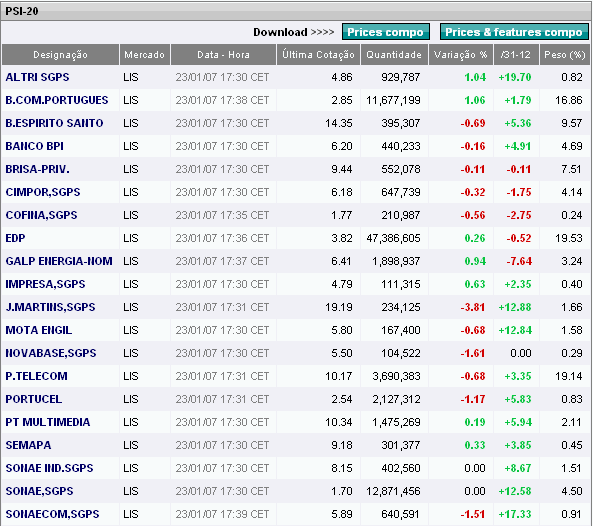593x526 pixels.
Task: Open the BANCO BPI stock link
Action: pyautogui.click(x=34, y=146)
